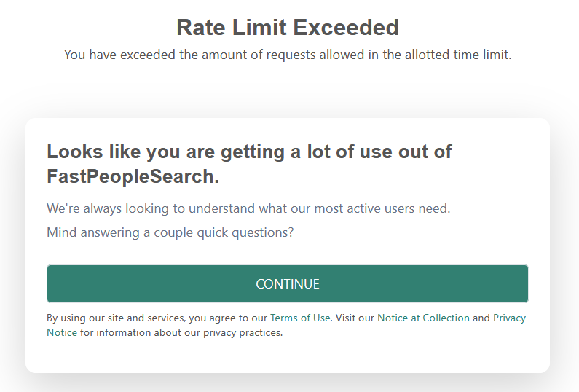
Task: Click 'you agree to our' disclaimer text
Action: [228, 318]
